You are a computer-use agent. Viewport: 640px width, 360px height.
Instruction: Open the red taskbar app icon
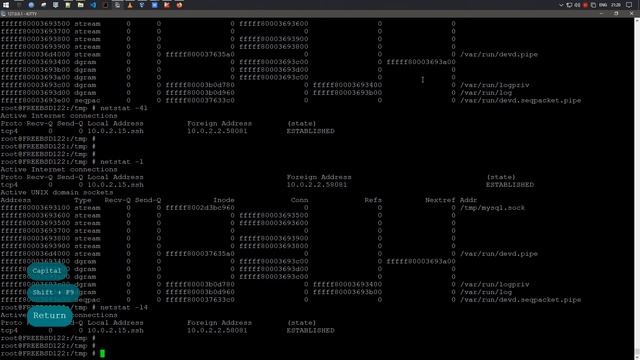pos(167,5)
